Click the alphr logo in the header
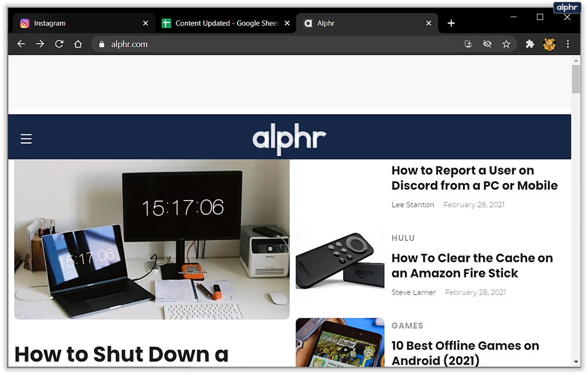This screenshot has width=588, height=375. point(289,138)
